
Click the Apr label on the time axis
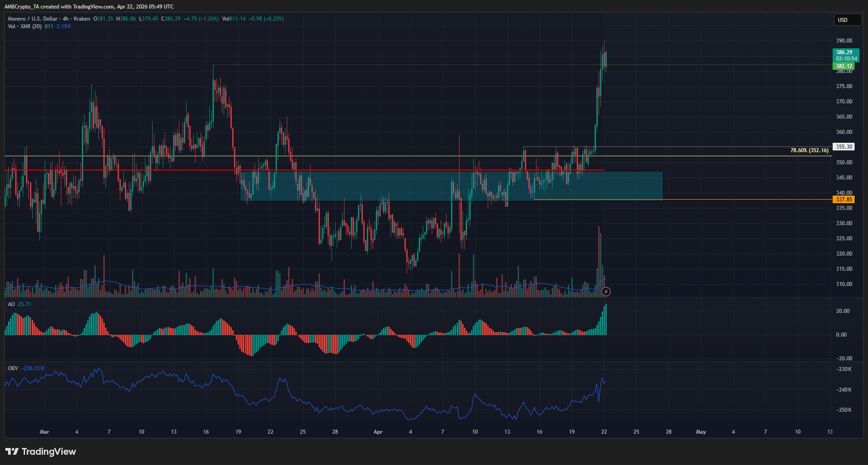378,432
